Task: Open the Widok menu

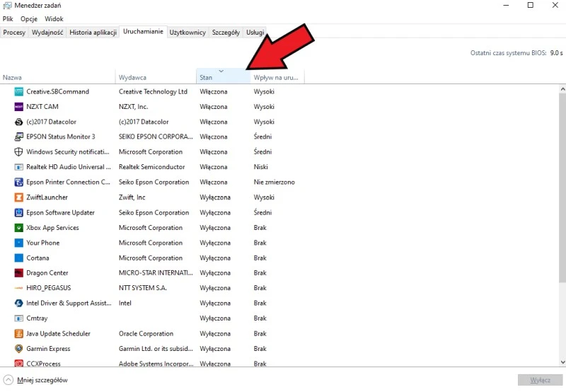Action: coord(54,18)
